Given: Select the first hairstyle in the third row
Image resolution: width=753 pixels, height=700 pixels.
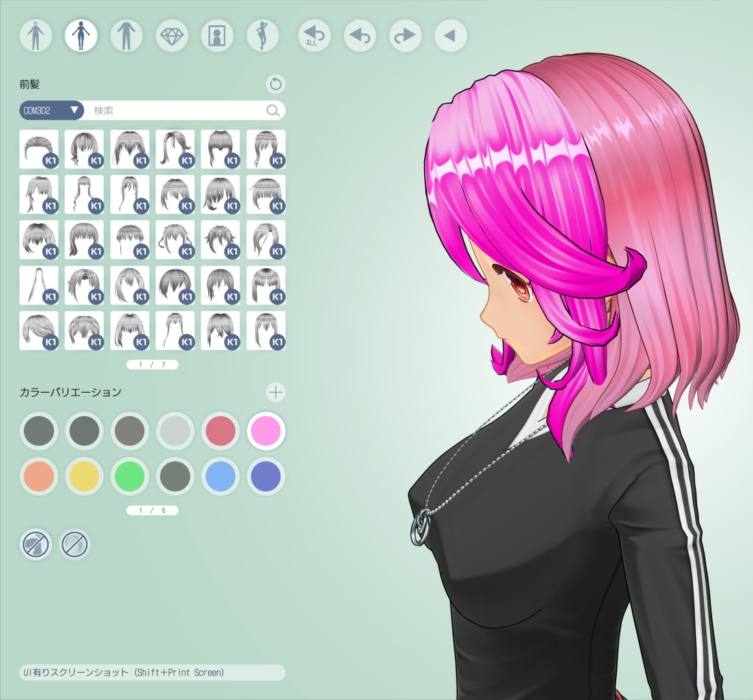Looking at the screenshot, I should click(x=39, y=240).
